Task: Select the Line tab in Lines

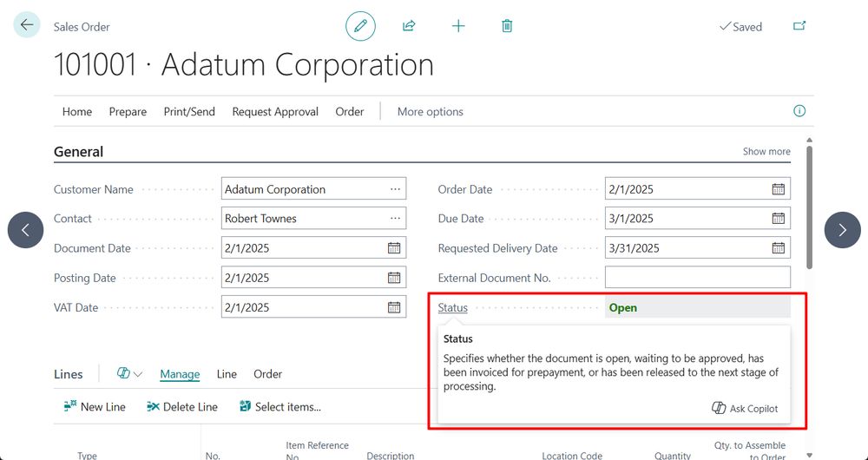Action: tap(227, 374)
